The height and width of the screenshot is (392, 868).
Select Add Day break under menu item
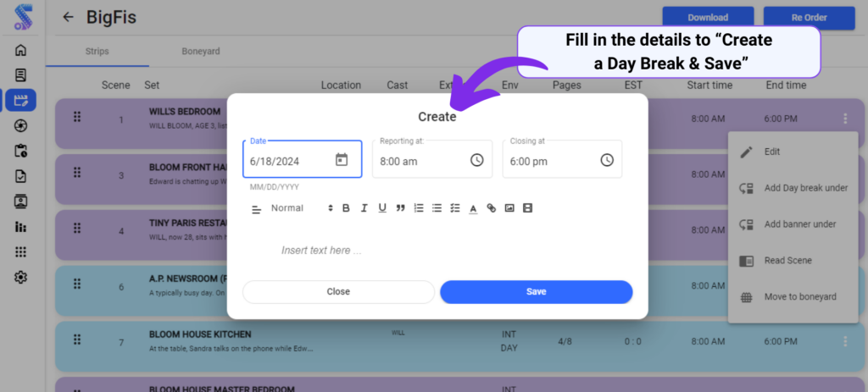pyautogui.click(x=793, y=188)
